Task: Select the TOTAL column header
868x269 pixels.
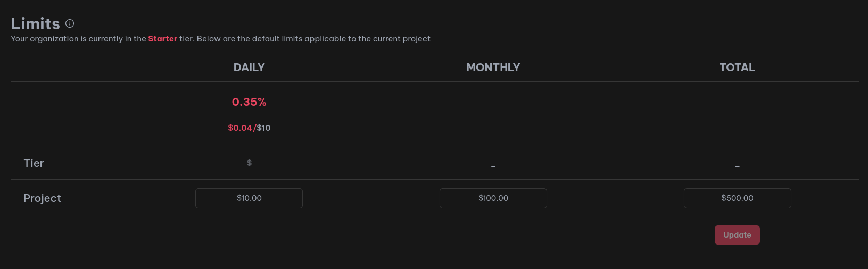Action: pyautogui.click(x=737, y=68)
